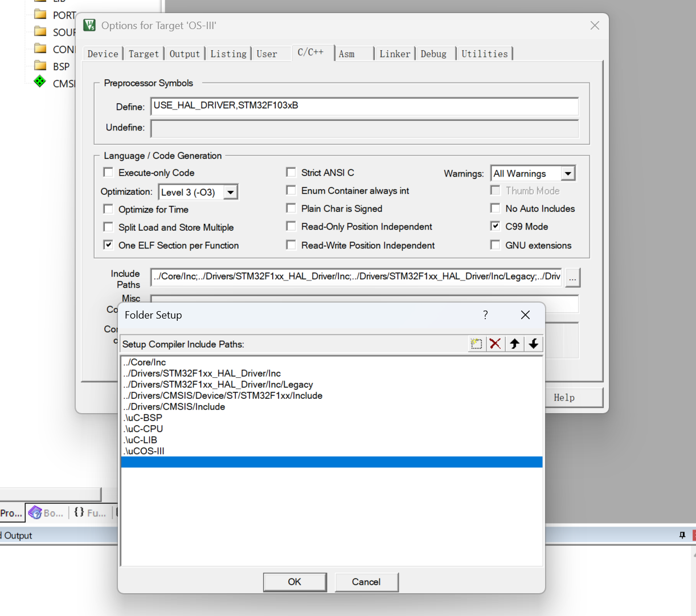Click the PORT folder icon in project tree

point(40,14)
